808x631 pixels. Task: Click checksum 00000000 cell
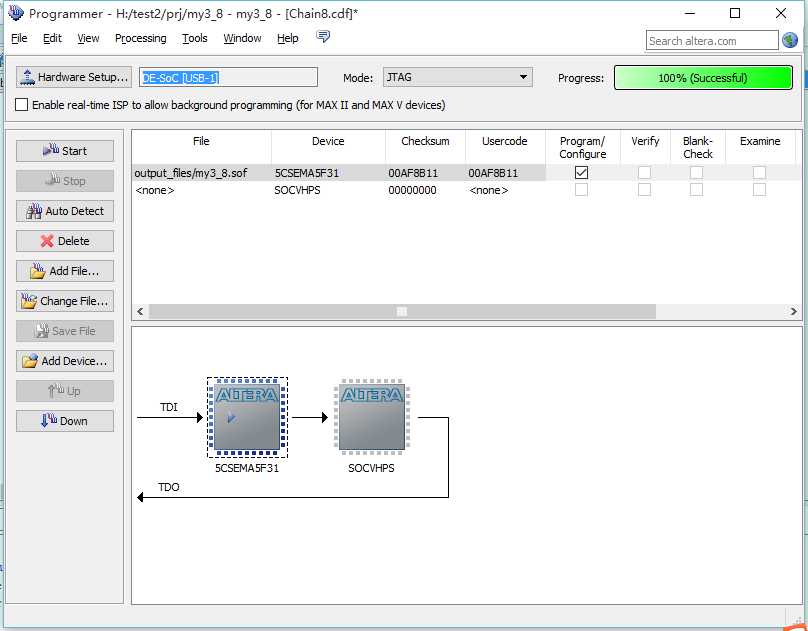click(425, 190)
